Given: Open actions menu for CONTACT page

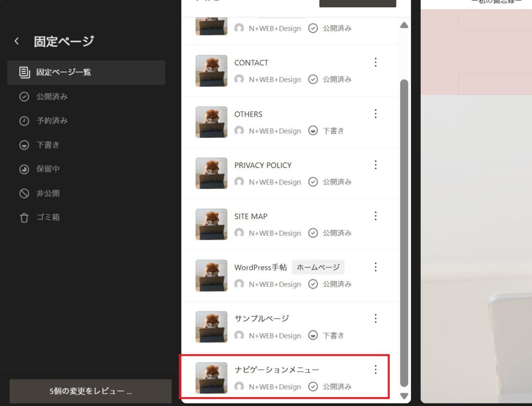Looking at the screenshot, I should [376, 62].
